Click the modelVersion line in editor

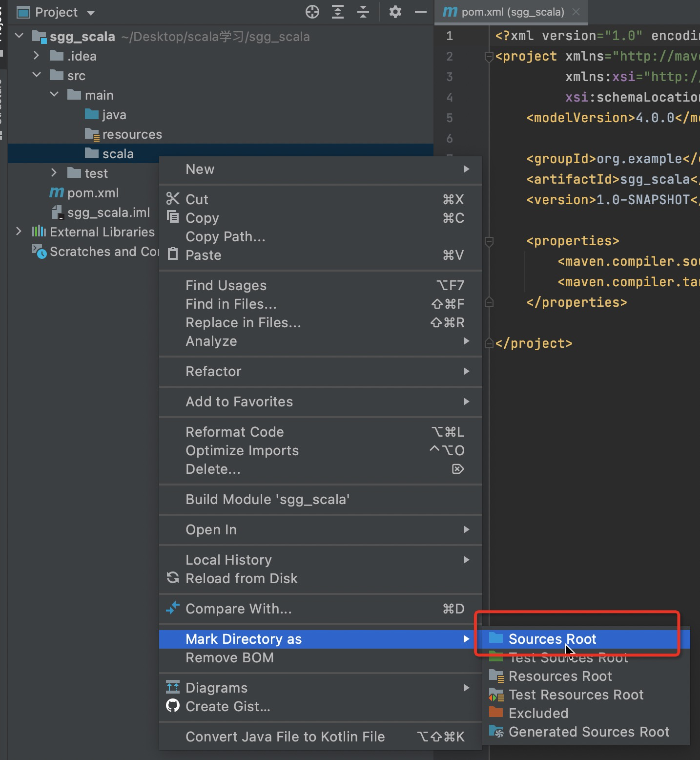[x=613, y=118]
